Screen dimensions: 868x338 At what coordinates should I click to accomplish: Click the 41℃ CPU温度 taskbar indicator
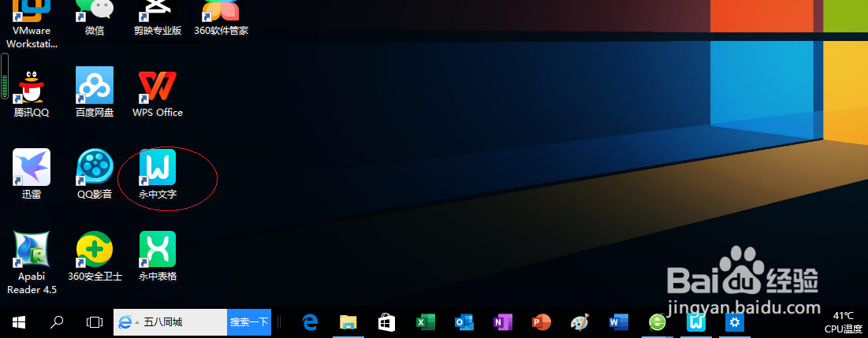coord(843,322)
